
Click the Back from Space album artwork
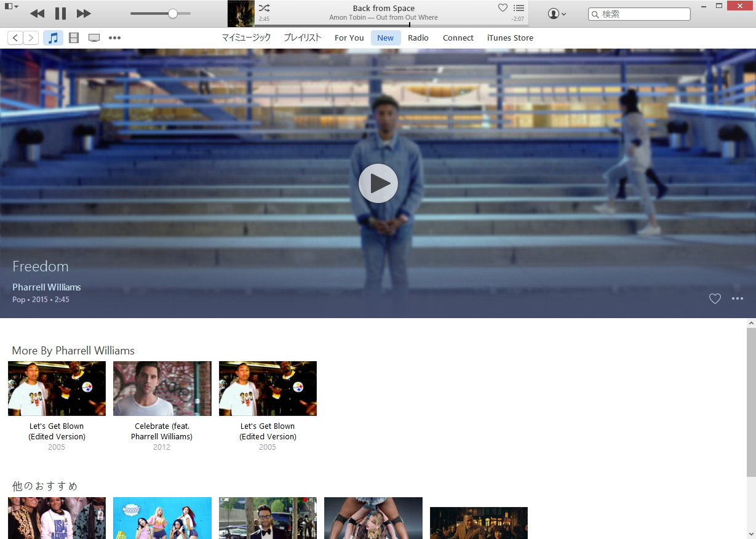(x=241, y=13)
